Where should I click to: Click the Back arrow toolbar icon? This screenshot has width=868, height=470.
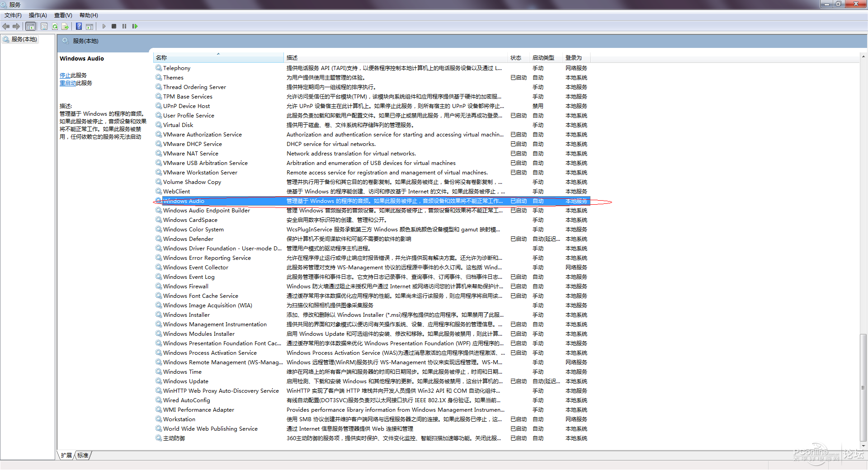pyautogui.click(x=6, y=26)
